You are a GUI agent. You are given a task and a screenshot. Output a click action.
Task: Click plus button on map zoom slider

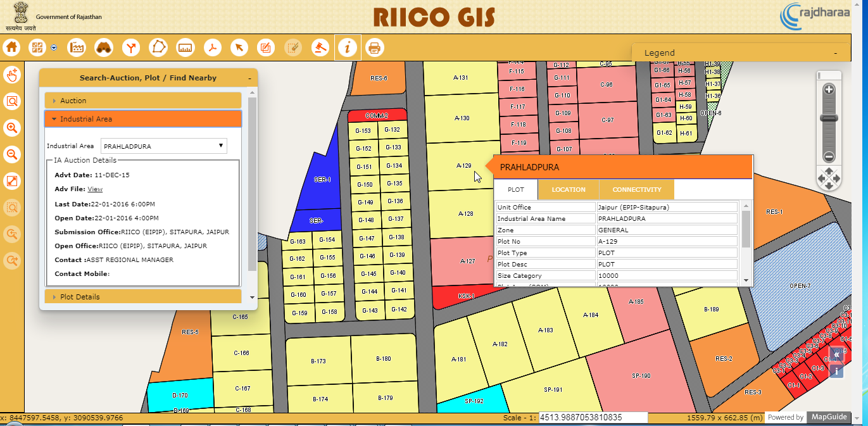pyautogui.click(x=829, y=90)
